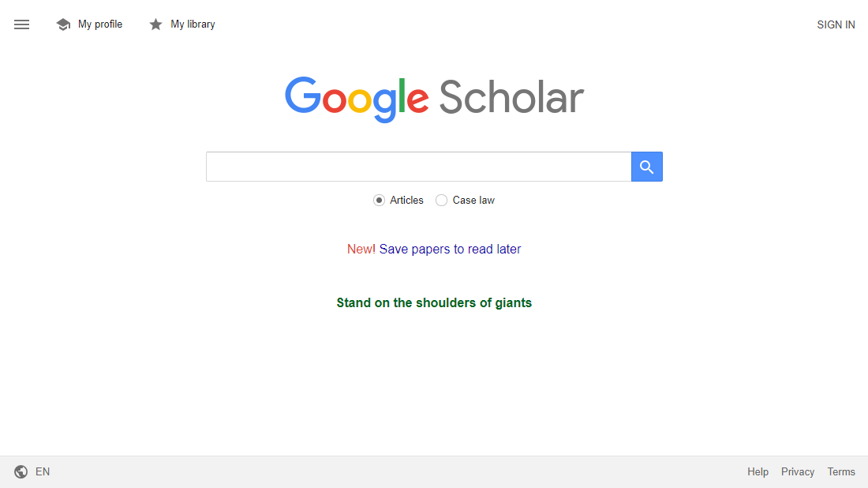Click the globe language icon in footer
Image resolution: width=868 pixels, height=488 pixels.
[21, 471]
